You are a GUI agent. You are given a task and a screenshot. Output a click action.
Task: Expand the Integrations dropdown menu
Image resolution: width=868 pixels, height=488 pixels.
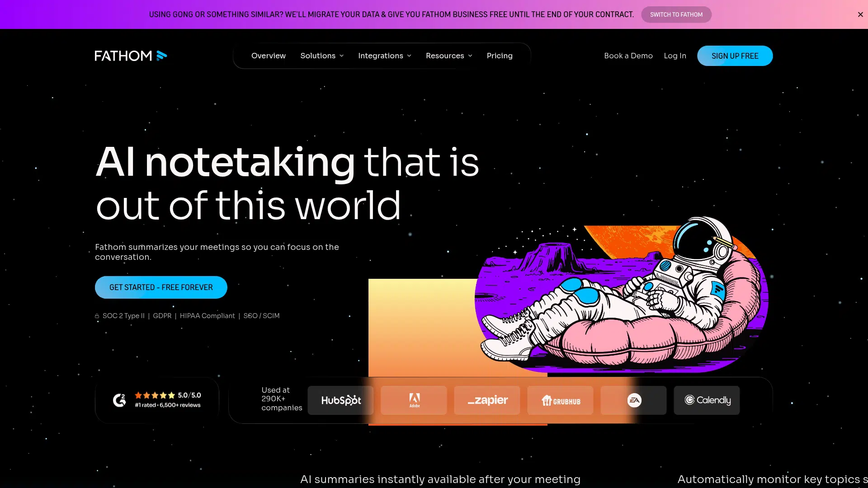click(384, 56)
